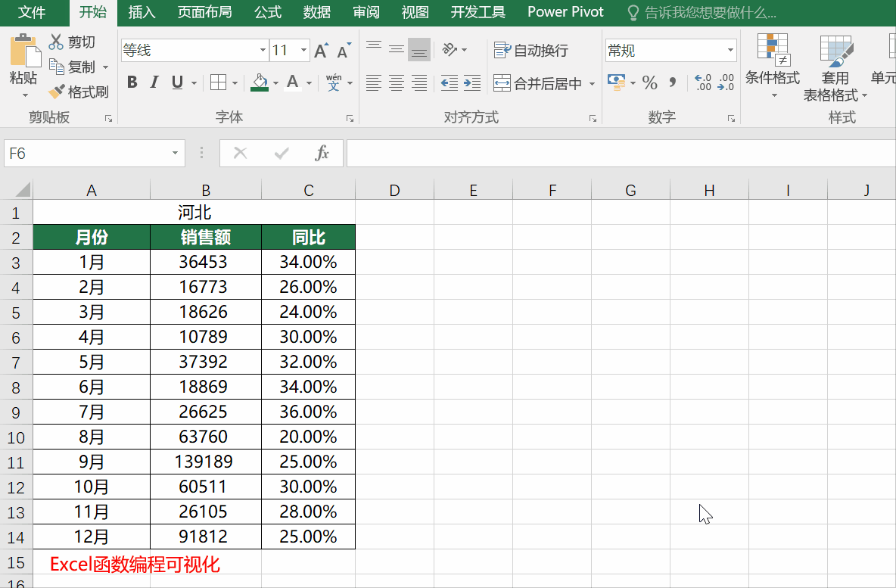This screenshot has height=588, width=896.
Task: Align text right
Action: (x=419, y=82)
